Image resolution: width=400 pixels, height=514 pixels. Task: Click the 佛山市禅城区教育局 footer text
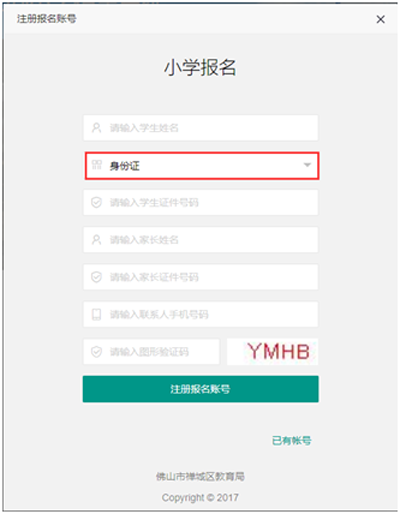pos(200,476)
